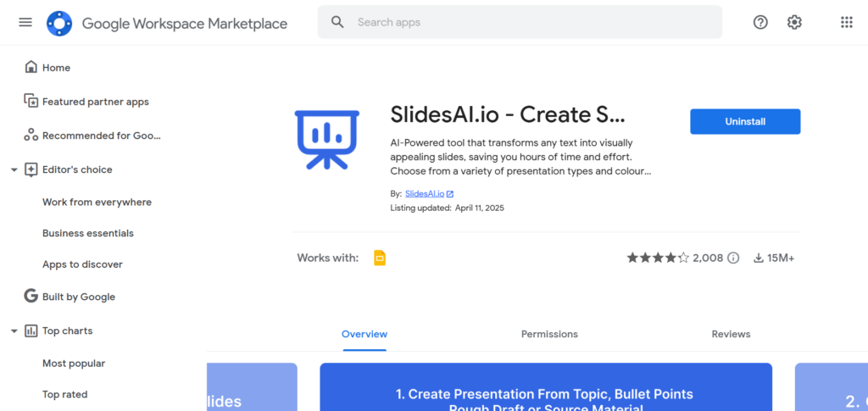This screenshot has width=868, height=411.
Task: Click the Google Slides works-with icon
Action: pos(380,258)
